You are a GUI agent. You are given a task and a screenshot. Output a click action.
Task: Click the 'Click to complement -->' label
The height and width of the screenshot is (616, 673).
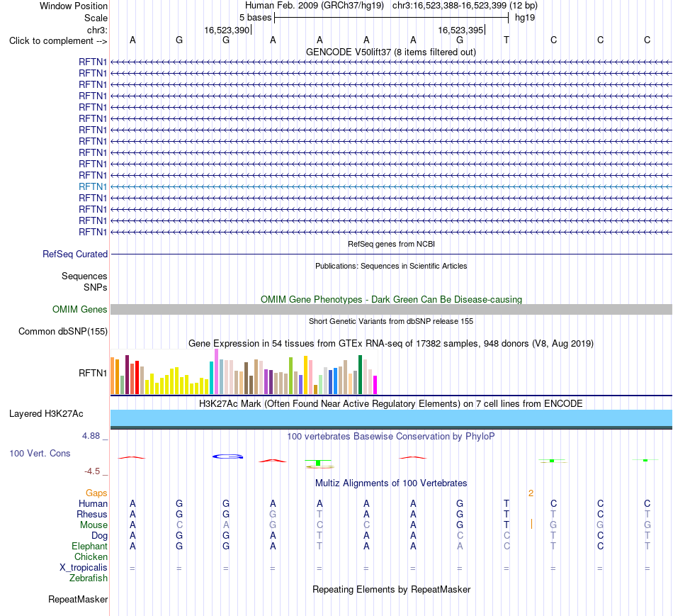(x=58, y=41)
